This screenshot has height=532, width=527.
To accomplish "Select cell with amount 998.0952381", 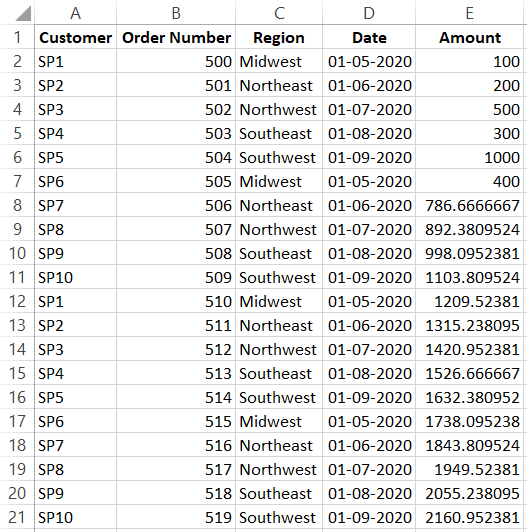I will 469,253.
